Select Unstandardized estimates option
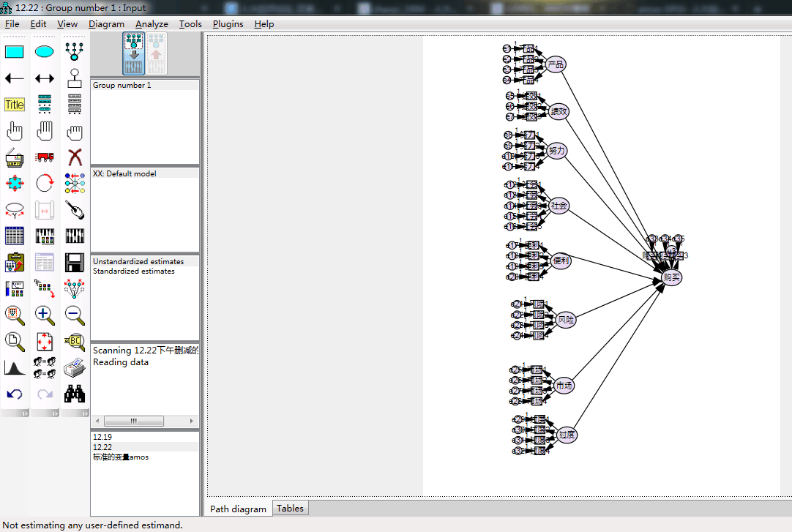 pos(145,261)
